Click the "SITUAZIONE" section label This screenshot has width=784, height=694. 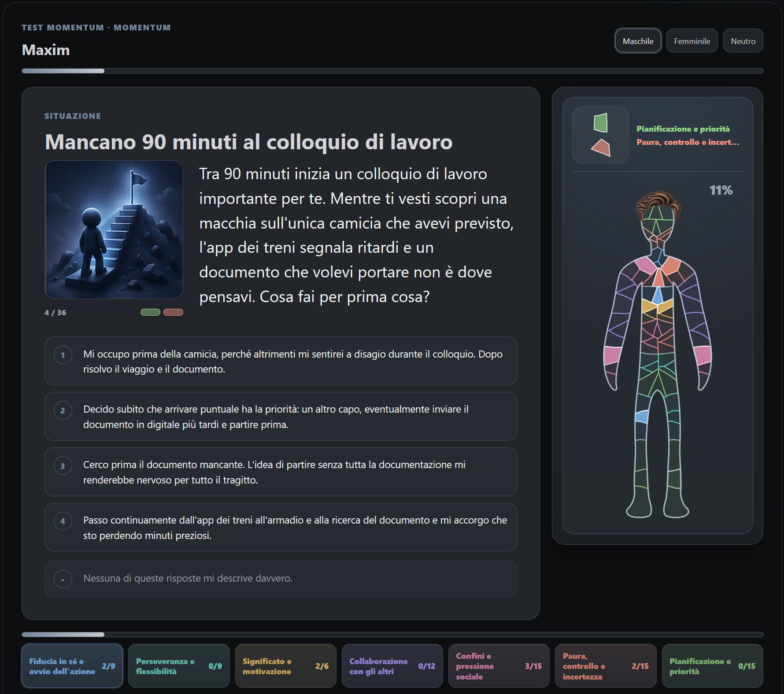tap(73, 116)
